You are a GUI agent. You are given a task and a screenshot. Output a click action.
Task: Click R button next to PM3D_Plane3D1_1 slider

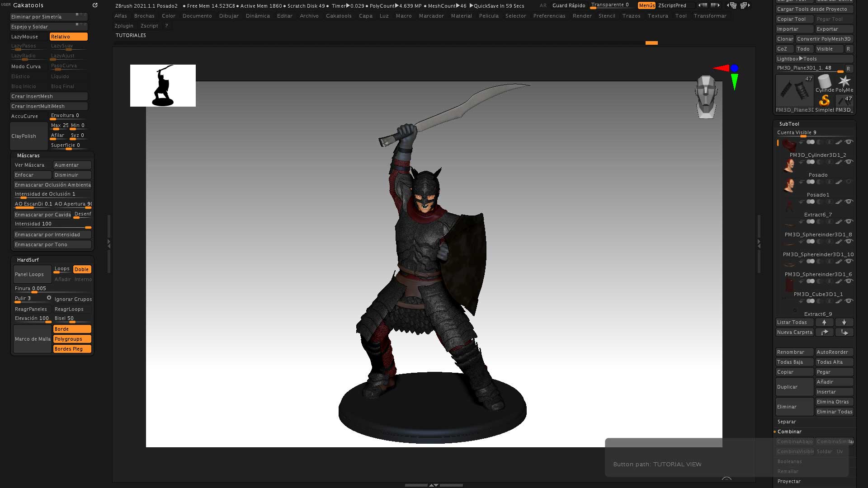coord(849,69)
